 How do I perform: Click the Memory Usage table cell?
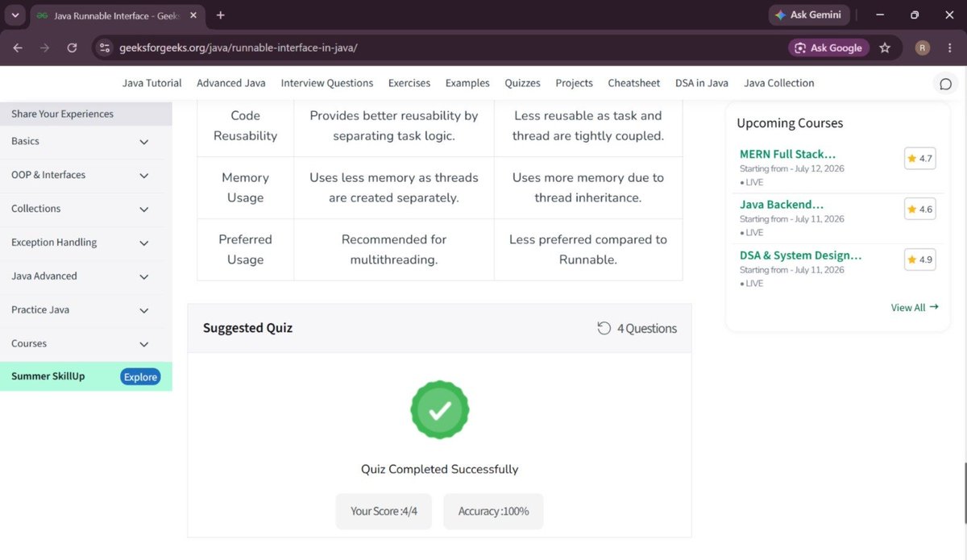[246, 188]
